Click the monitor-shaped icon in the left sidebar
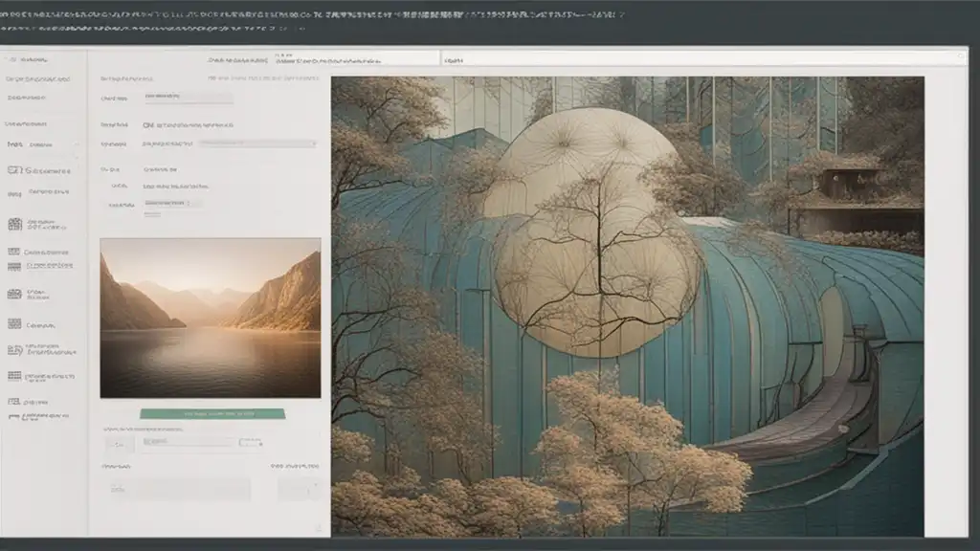 [x=15, y=170]
